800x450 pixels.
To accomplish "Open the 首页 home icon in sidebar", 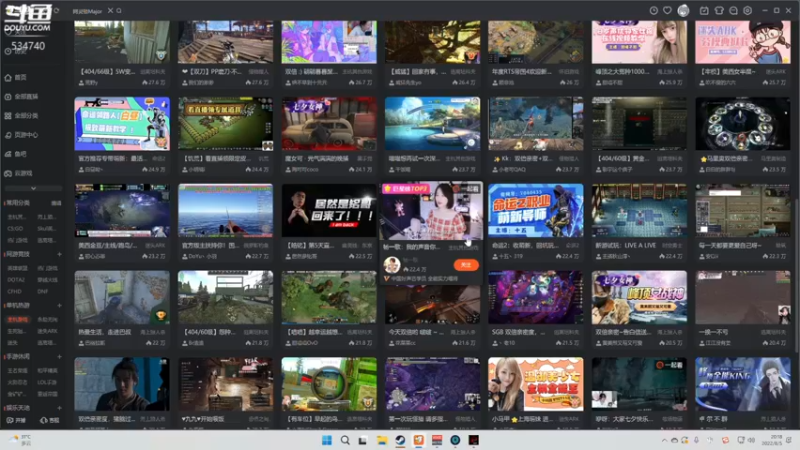I will click(8, 78).
